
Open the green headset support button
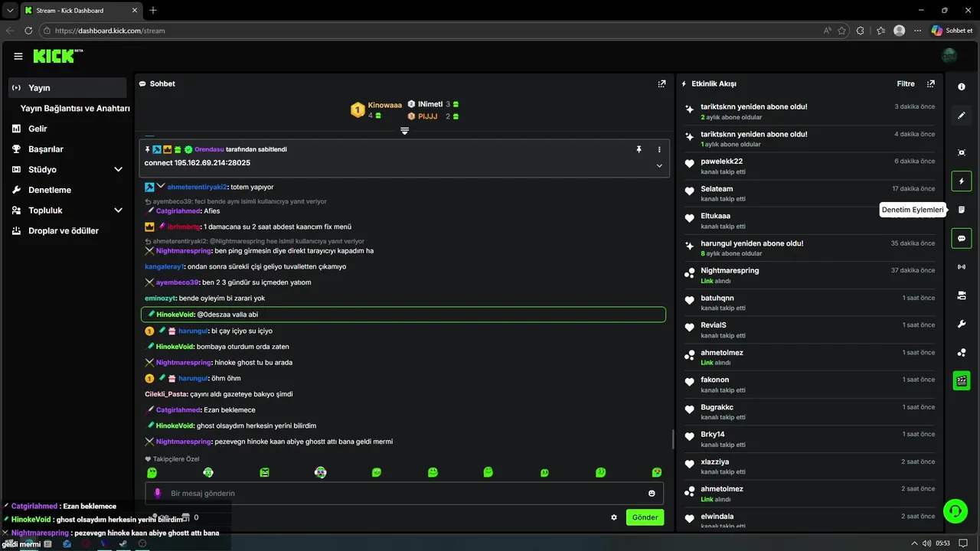pos(955,511)
